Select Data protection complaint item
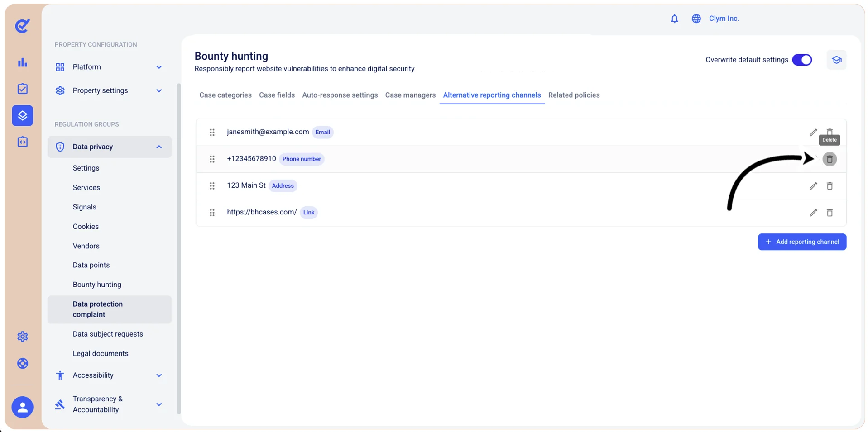The image size is (868, 432). click(109, 309)
